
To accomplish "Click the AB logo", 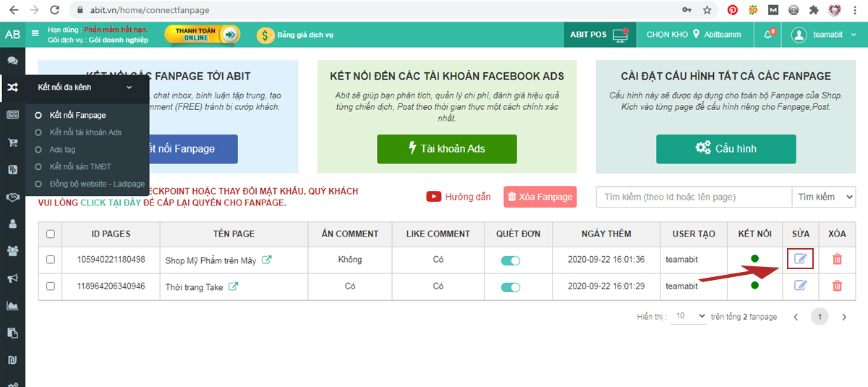I will (12, 35).
